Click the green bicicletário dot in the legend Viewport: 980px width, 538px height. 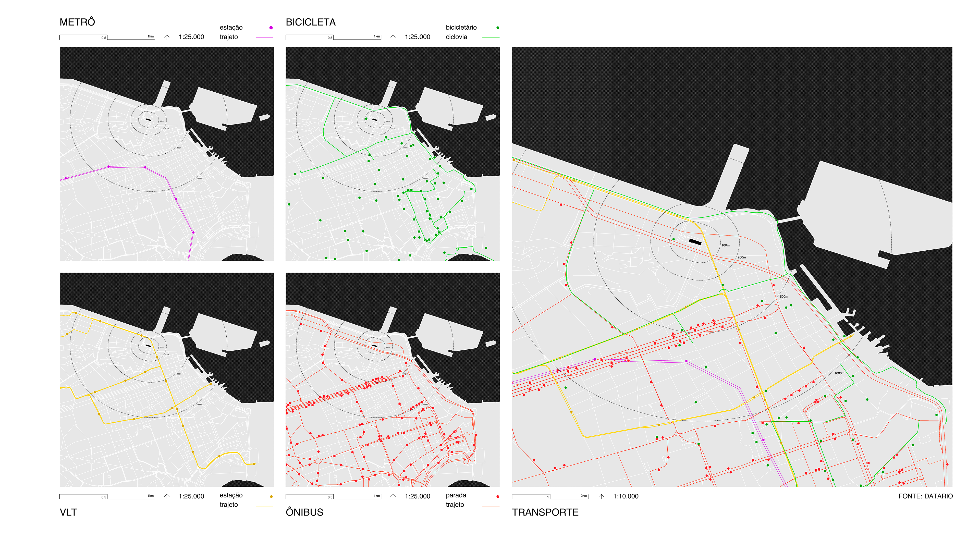pos(498,28)
